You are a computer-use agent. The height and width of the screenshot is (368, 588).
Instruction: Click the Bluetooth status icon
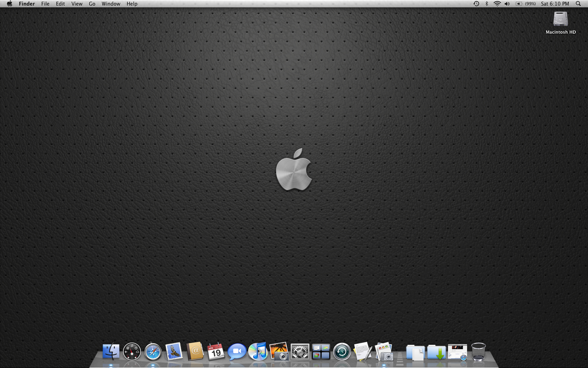coord(486,4)
